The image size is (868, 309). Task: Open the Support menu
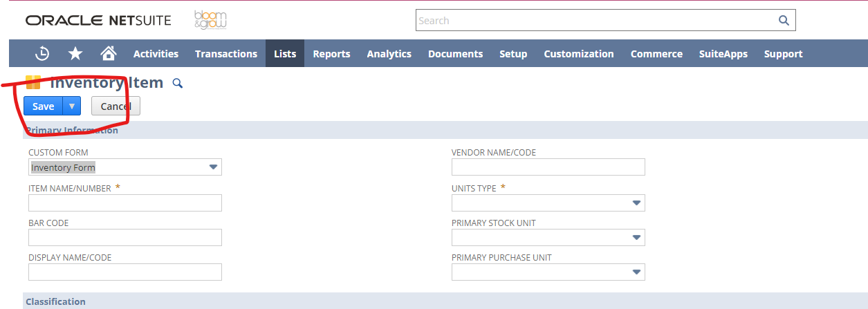(784, 54)
